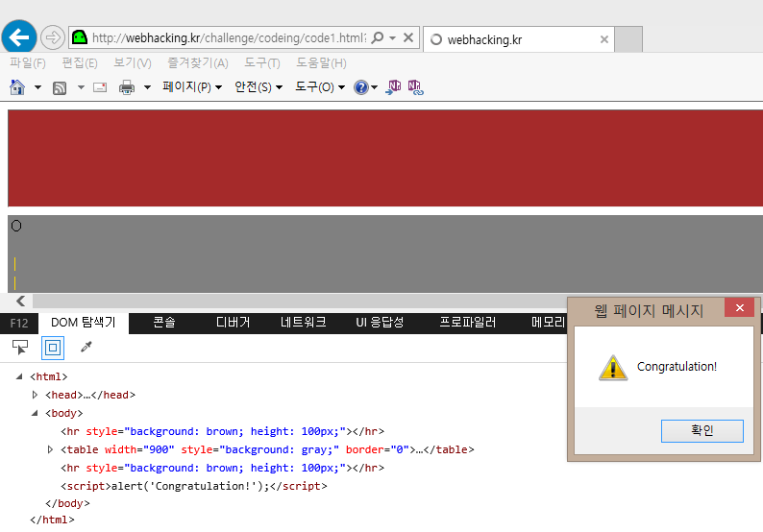Click the RSS feeds icon
The image size is (763, 532).
pyautogui.click(x=60, y=88)
